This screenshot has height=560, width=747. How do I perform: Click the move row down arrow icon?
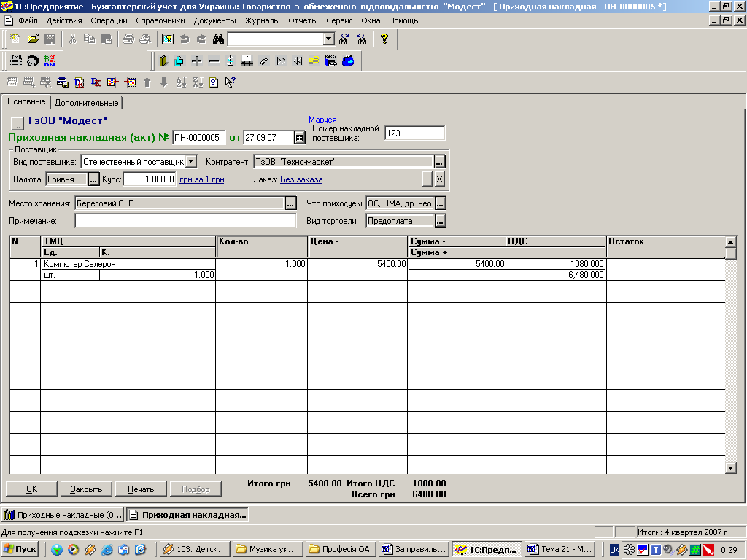164,82
